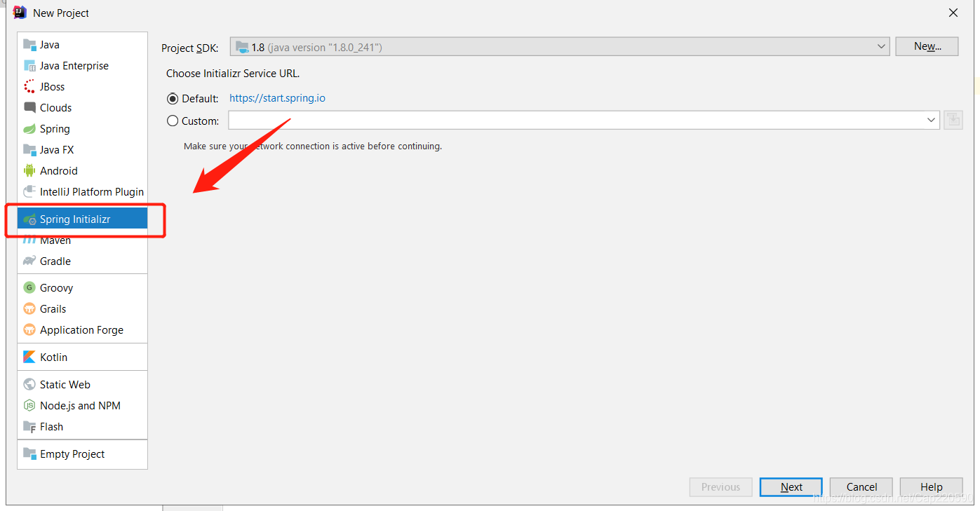
Task: Choose Spring Initializr list entry
Action: click(x=83, y=219)
